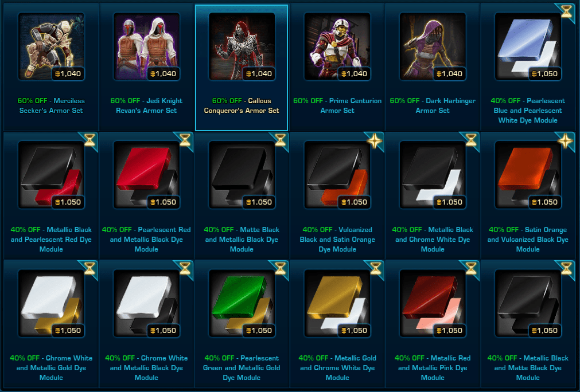Select the Merciless Seeker's Armor Set image

51,46
